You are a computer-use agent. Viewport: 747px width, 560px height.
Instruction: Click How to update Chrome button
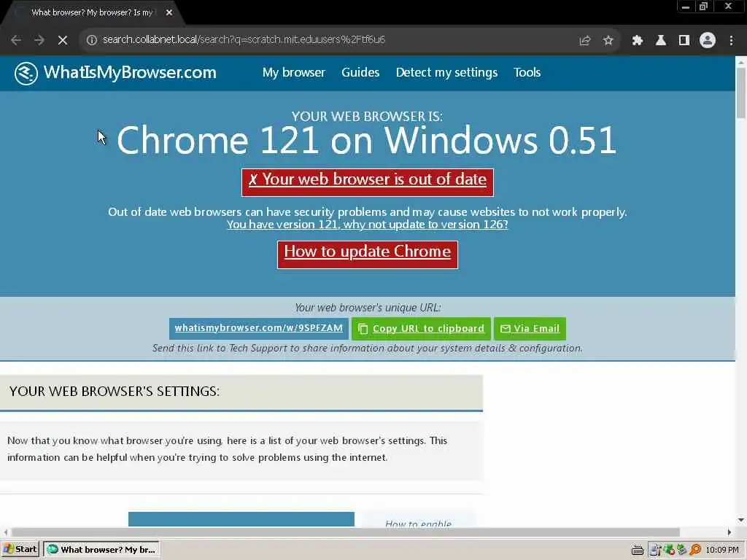[368, 254]
